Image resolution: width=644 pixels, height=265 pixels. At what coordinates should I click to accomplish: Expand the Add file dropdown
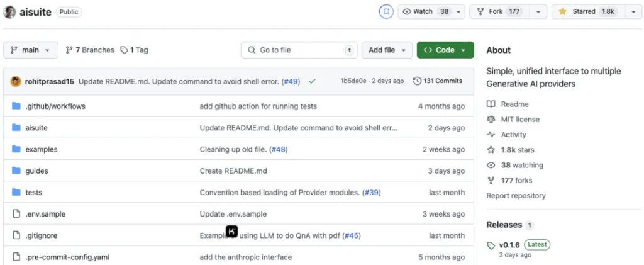coord(387,50)
